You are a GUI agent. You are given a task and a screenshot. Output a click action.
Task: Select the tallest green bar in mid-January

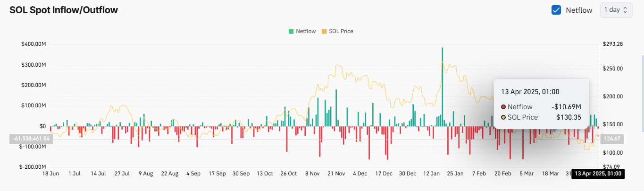coord(442,85)
